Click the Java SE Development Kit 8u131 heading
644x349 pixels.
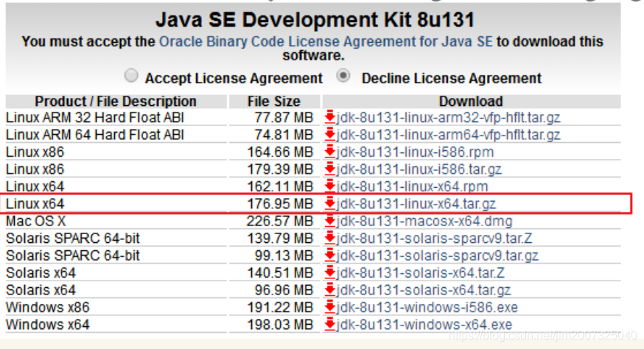tap(315, 20)
